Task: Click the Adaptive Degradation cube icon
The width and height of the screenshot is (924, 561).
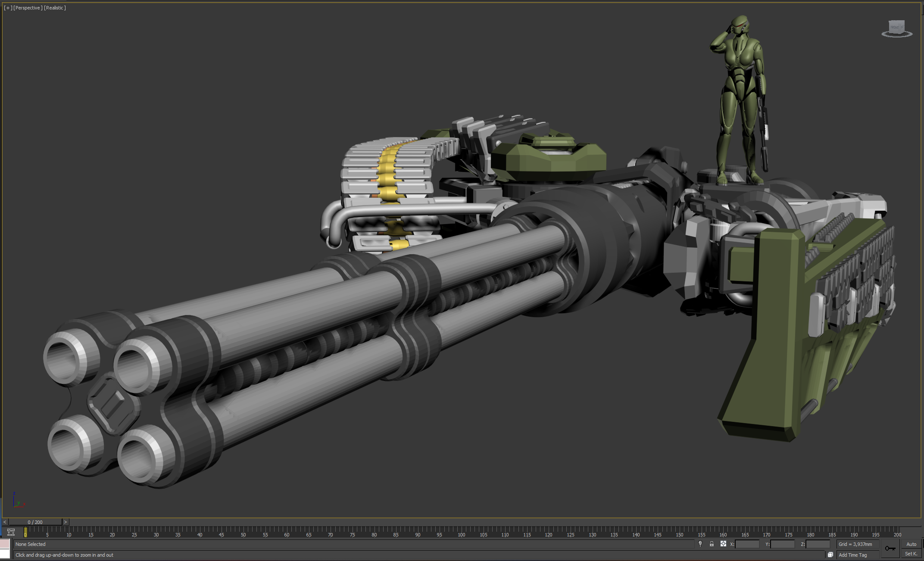Action: (x=830, y=555)
